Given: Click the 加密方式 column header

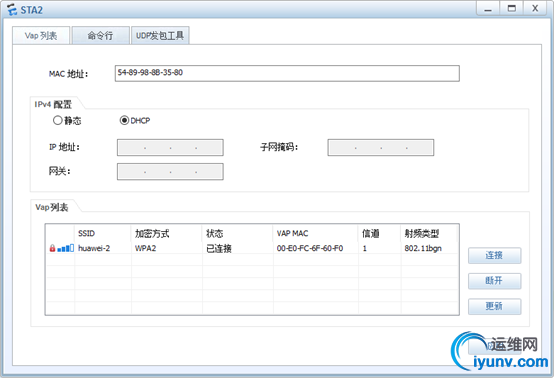Looking at the screenshot, I should pyautogui.click(x=166, y=234).
